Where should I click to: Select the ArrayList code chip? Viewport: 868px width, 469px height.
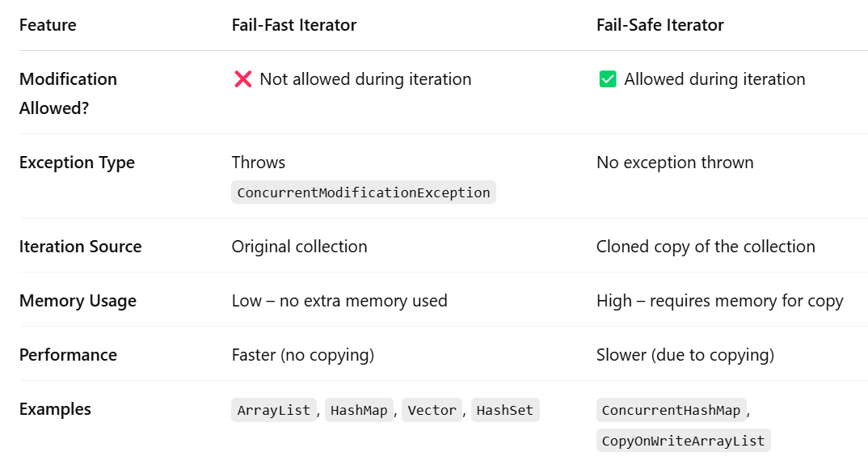(274, 410)
